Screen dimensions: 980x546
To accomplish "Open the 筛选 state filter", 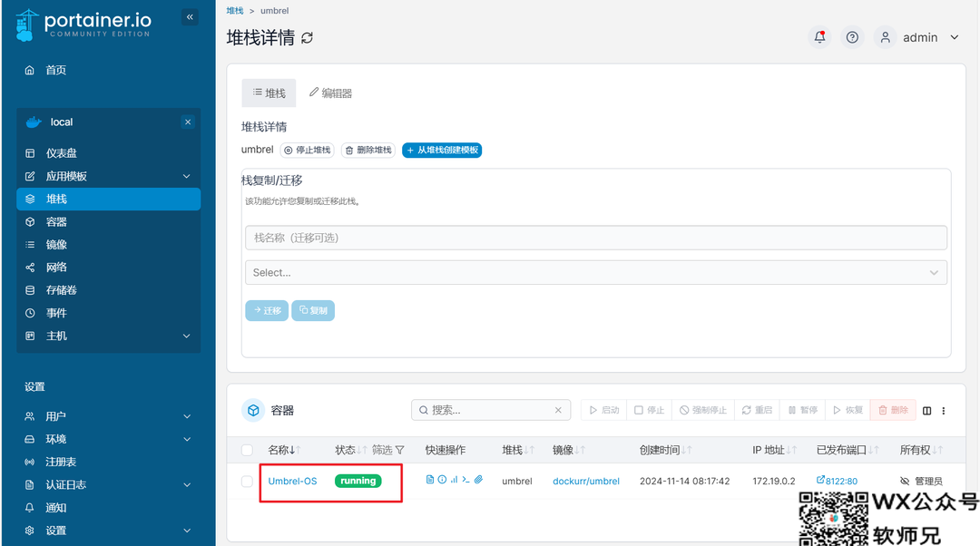I will (388, 450).
